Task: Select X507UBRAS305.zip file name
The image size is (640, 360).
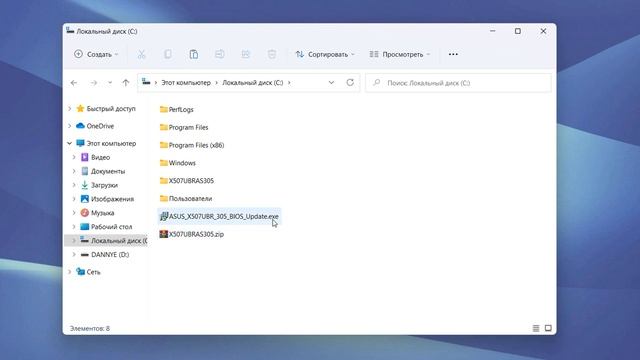Action: 196,234
